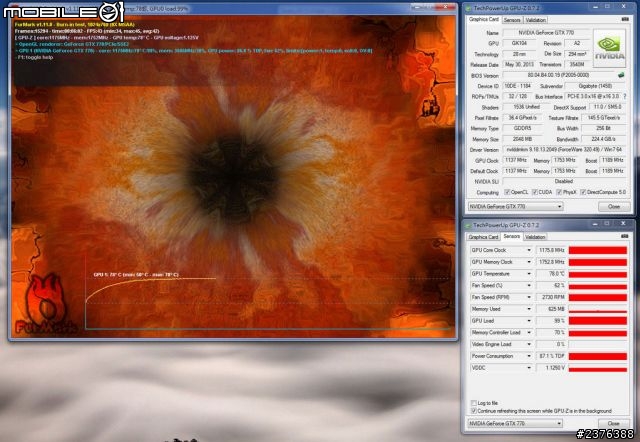This screenshot has height=442, width=640.
Task: Click the VDDC reading 1.1250 V
Action: pos(551,368)
